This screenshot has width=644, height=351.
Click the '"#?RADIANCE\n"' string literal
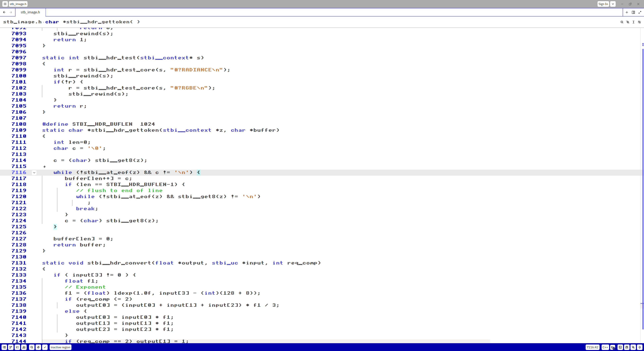click(196, 70)
